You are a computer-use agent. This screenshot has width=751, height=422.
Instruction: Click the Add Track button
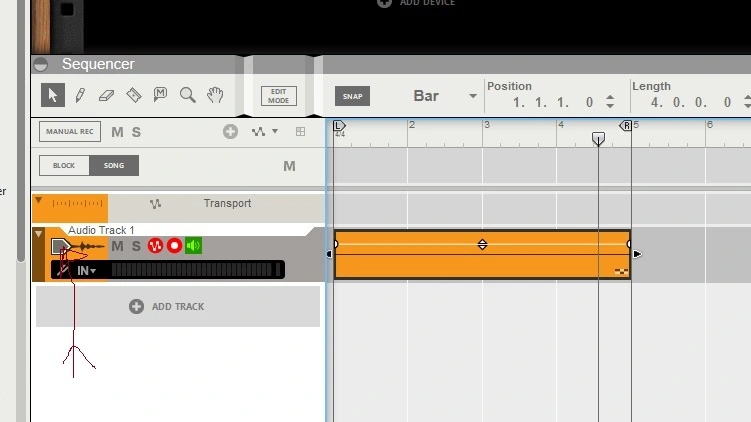point(177,306)
